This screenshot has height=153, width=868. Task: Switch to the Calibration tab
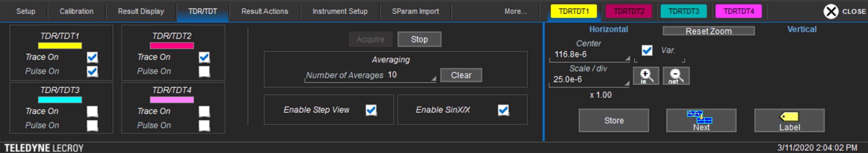77,11
